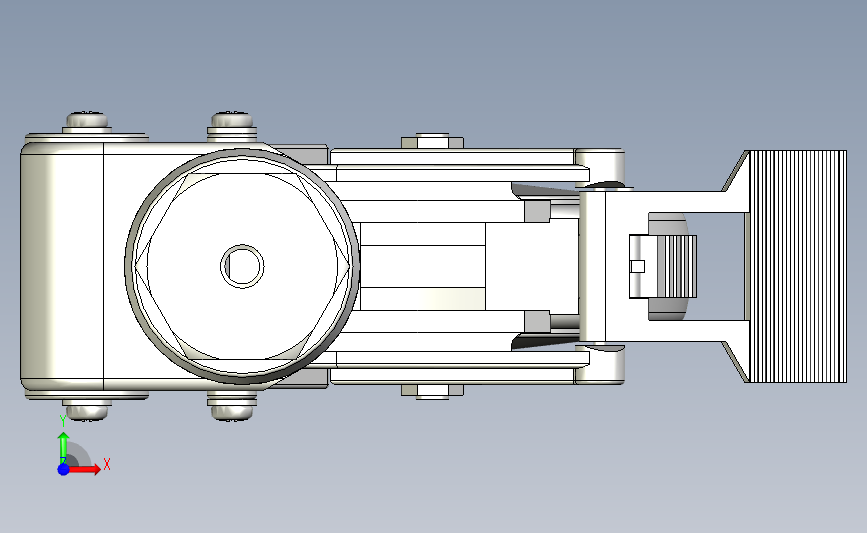Select the large ribbed knob on the model's right end
Screen dimensions: 867x533
click(x=797, y=266)
